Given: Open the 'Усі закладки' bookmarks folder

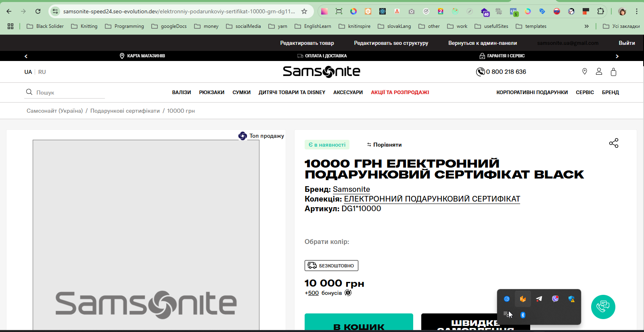Looking at the screenshot, I should 621,26.
